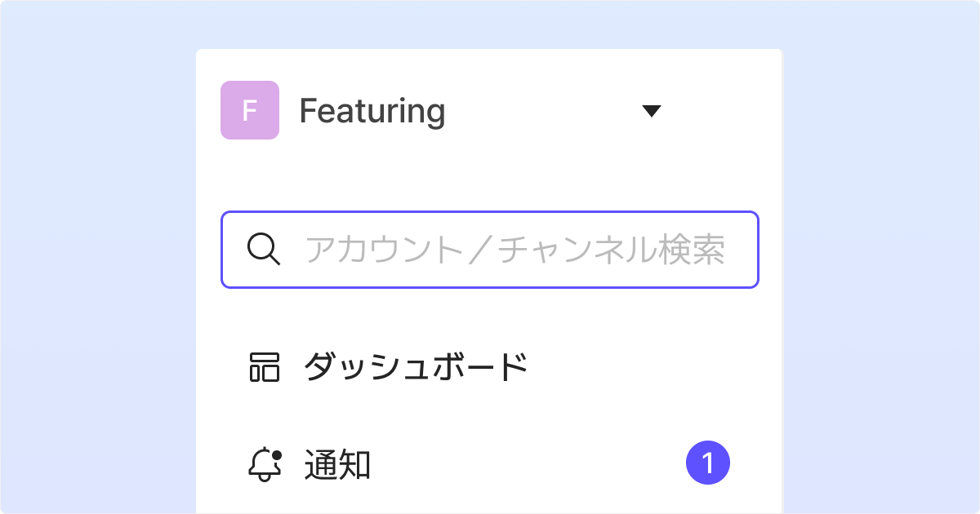980x514 pixels.
Task: Click the ダッシュボード text label
Action: [415, 368]
